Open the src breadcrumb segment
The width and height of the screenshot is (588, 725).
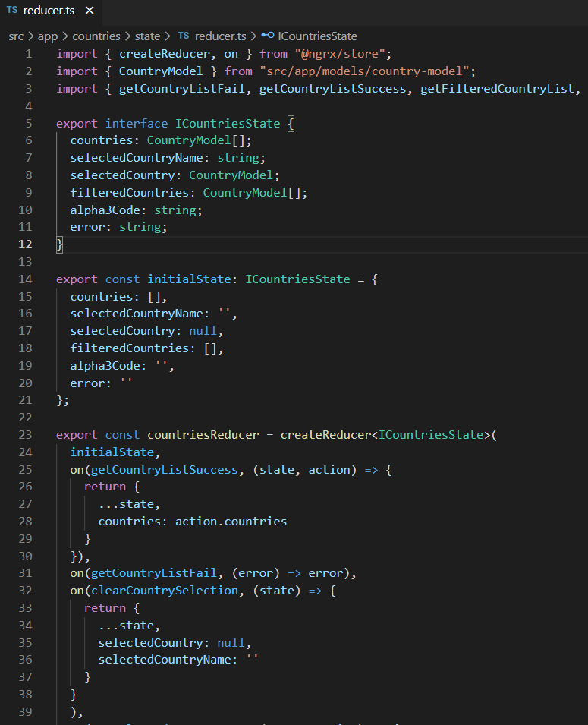click(x=16, y=36)
